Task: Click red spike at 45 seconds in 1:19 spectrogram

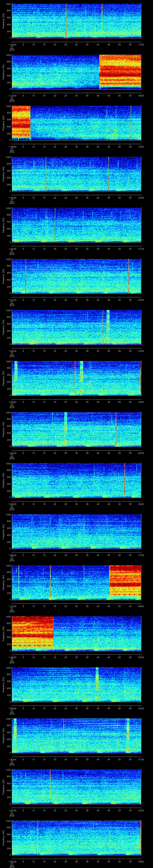Action: 109,174
